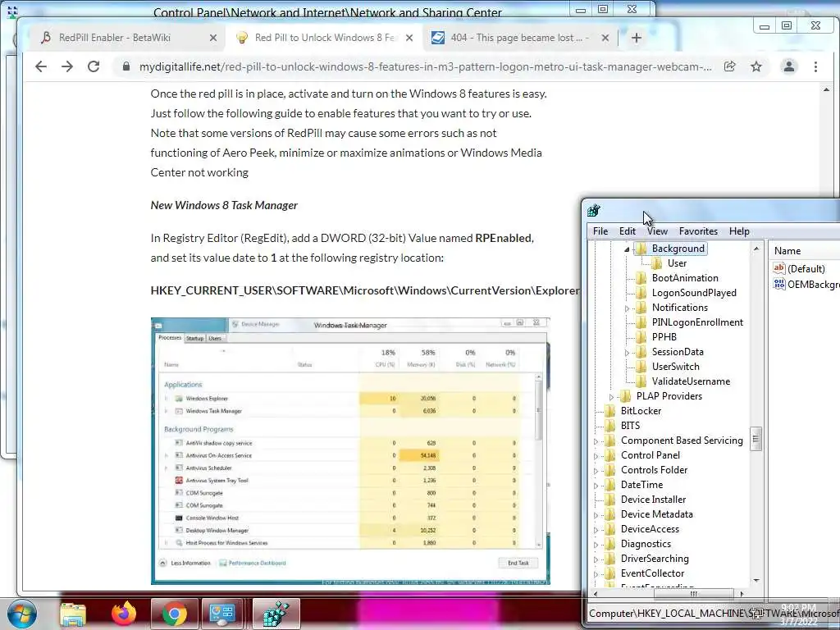Go forward in Chrome browser
840x630 pixels.
tap(67, 66)
